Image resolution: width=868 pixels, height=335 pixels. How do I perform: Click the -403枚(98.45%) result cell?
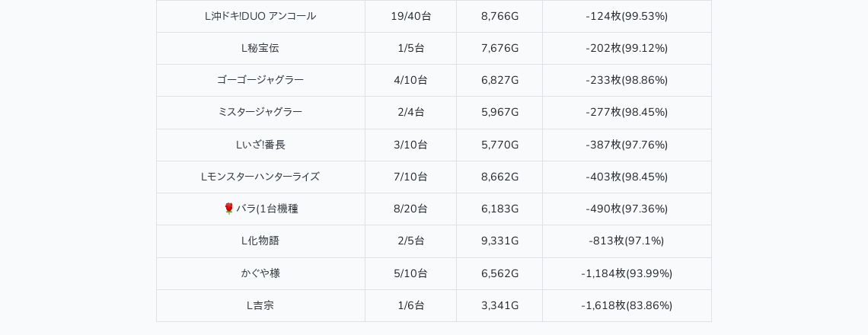(627, 177)
